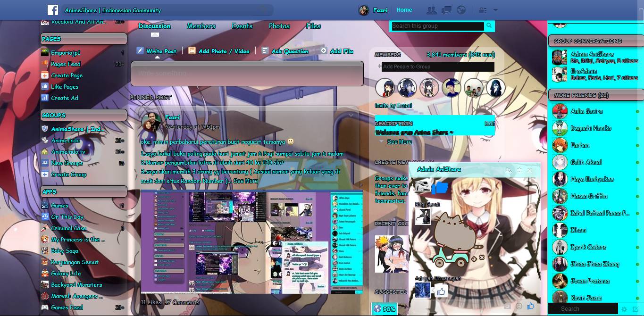Image resolution: width=644 pixels, height=316 pixels.
Task: Open the pinned post's options chevron
Action: (351, 115)
